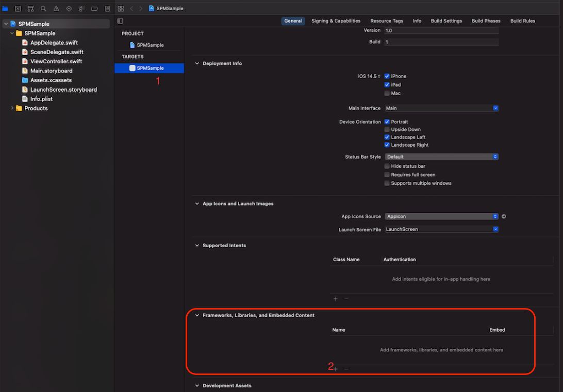
Task: Collapse Frameworks, Libraries, and Embedded Content section
Action: click(x=197, y=315)
